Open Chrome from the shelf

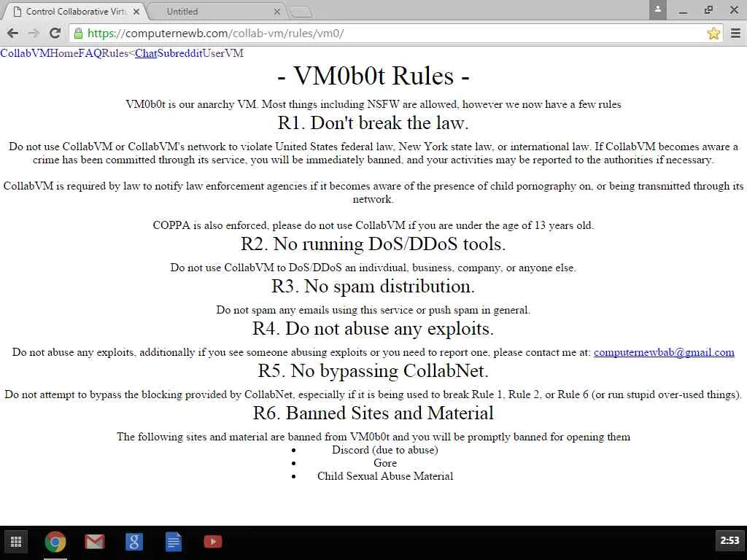click(55, 542)
